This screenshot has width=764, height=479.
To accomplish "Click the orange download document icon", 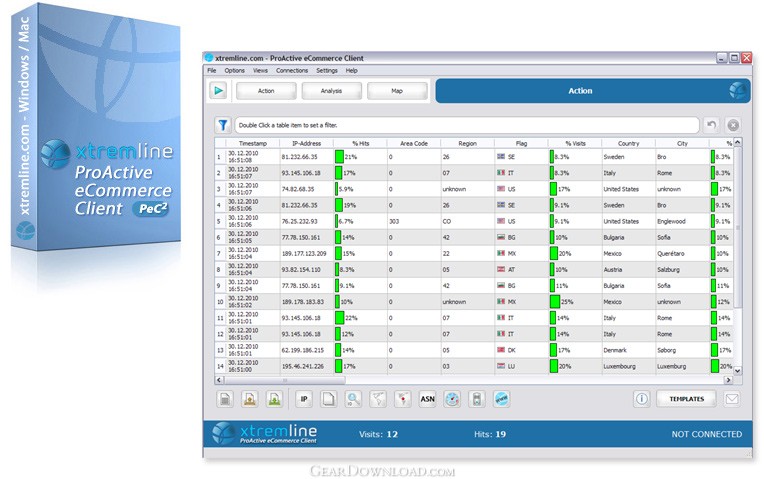I will coord(250,399).
